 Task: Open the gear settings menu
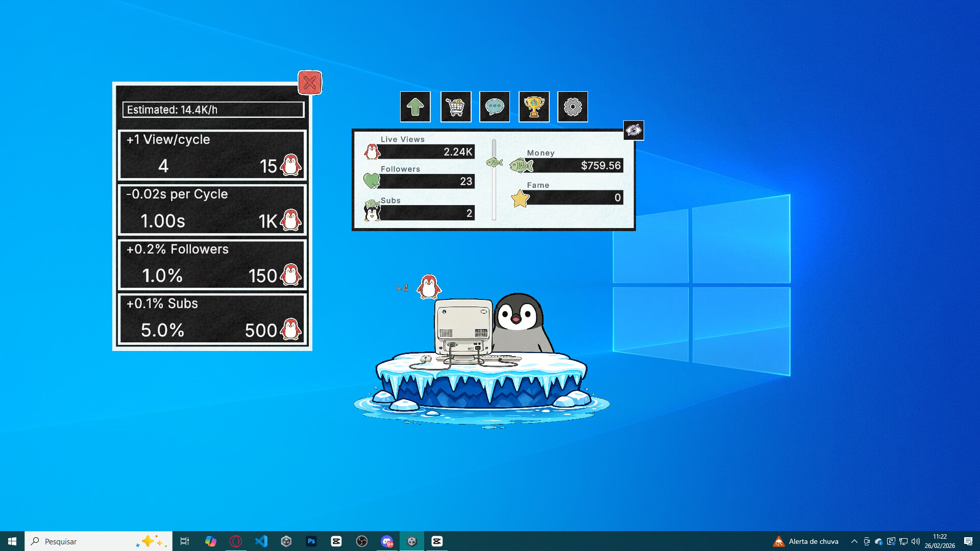click(572, 107)
